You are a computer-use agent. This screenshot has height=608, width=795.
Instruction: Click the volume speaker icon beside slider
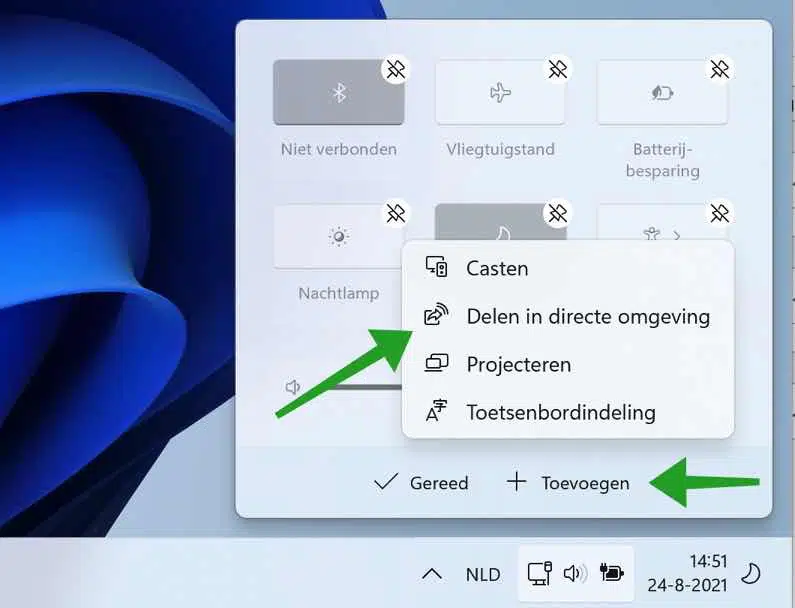point(293,387)
